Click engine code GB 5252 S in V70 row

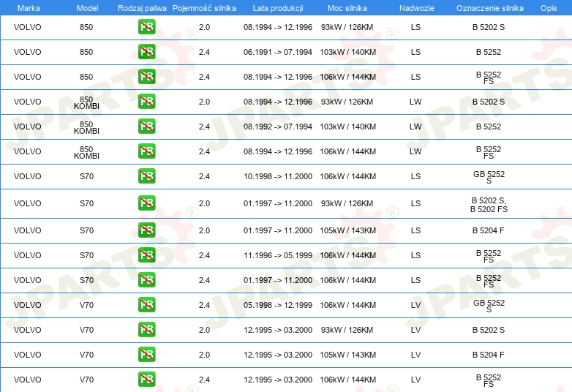(x=489, y=306)
